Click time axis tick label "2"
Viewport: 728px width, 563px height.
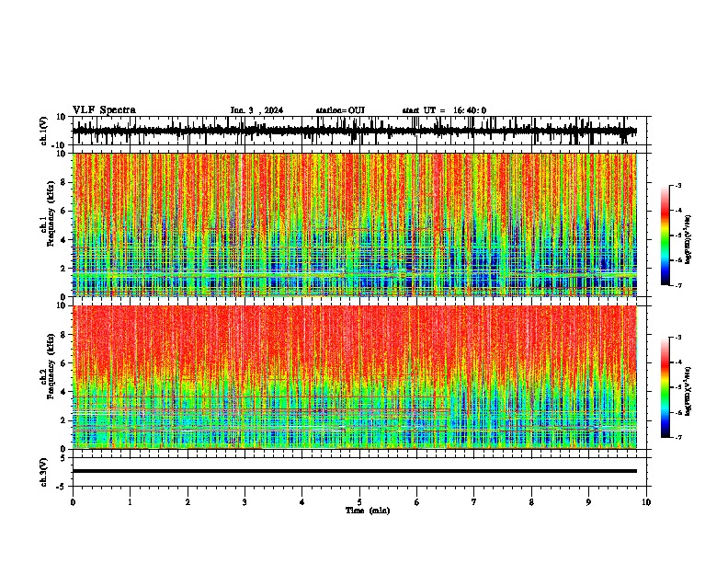(188, 502)
